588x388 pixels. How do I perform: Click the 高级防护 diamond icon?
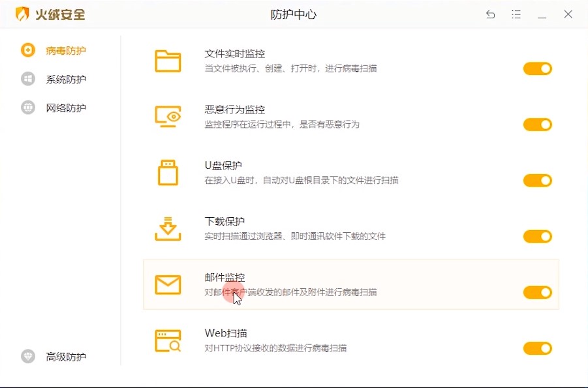pos(28,356)
